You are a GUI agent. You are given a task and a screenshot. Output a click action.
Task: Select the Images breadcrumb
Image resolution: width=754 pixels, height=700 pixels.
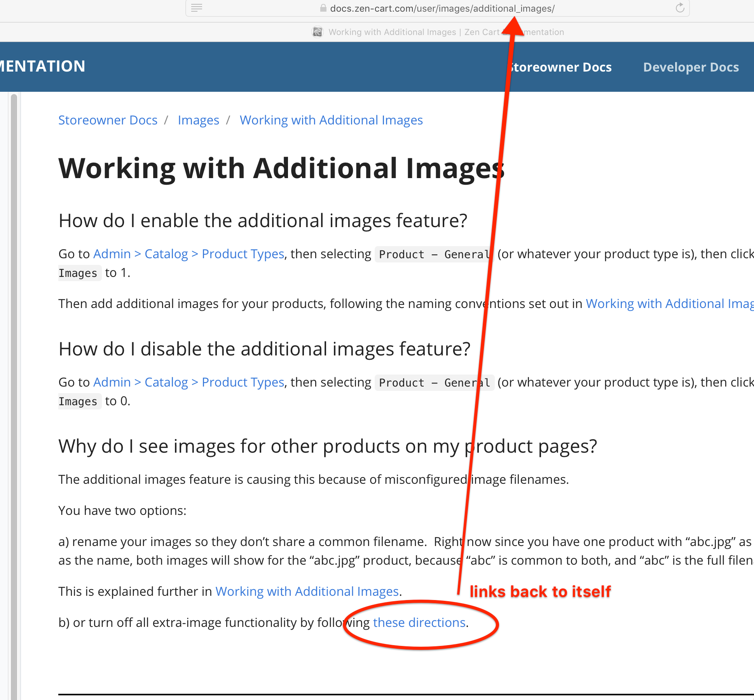198,120
